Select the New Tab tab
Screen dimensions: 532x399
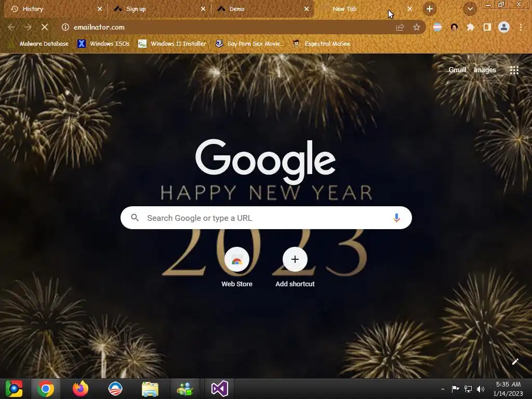pyautogui.click(x=365, y=9)
